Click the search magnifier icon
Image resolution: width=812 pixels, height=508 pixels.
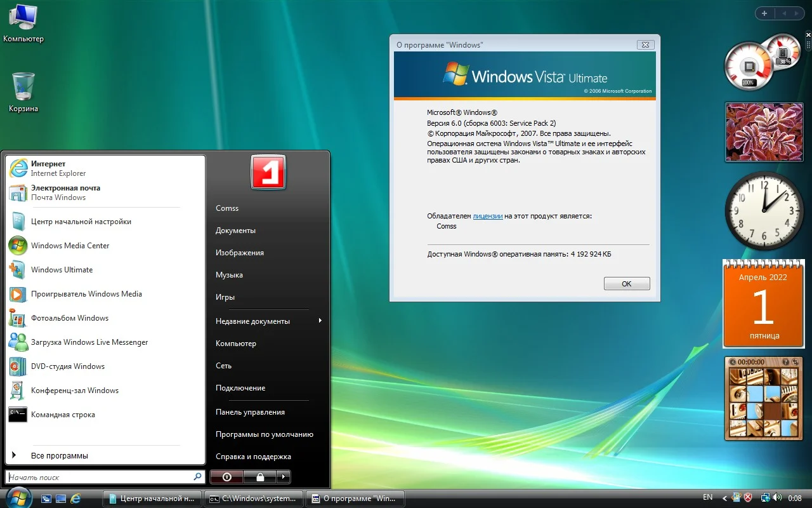pos(197,476)
